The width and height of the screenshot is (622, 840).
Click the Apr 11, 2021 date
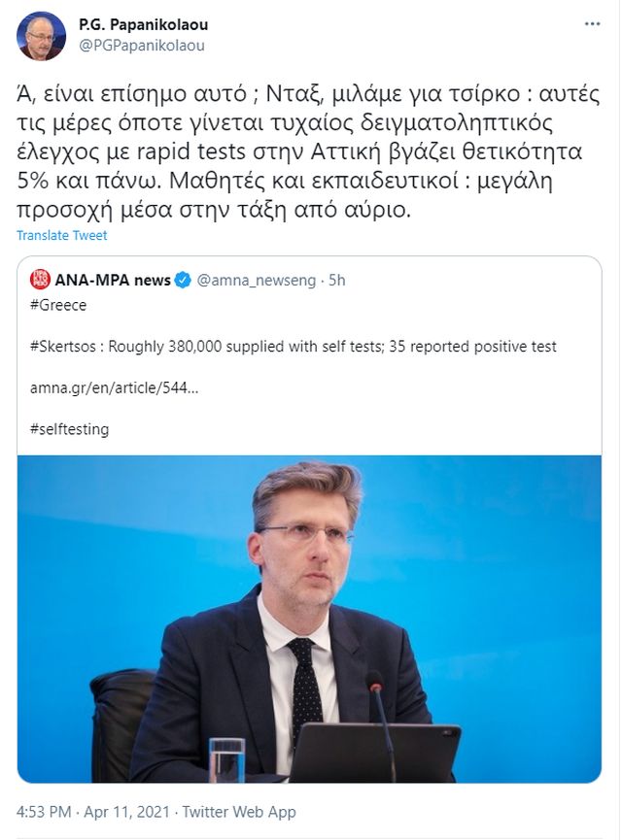[126, 812]
